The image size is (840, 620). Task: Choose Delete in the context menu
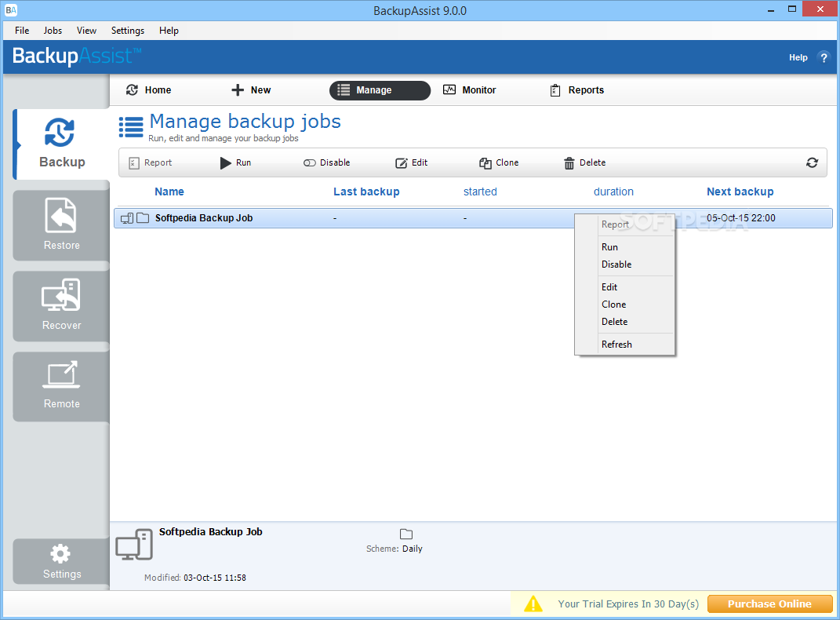[x=624, y=322]
